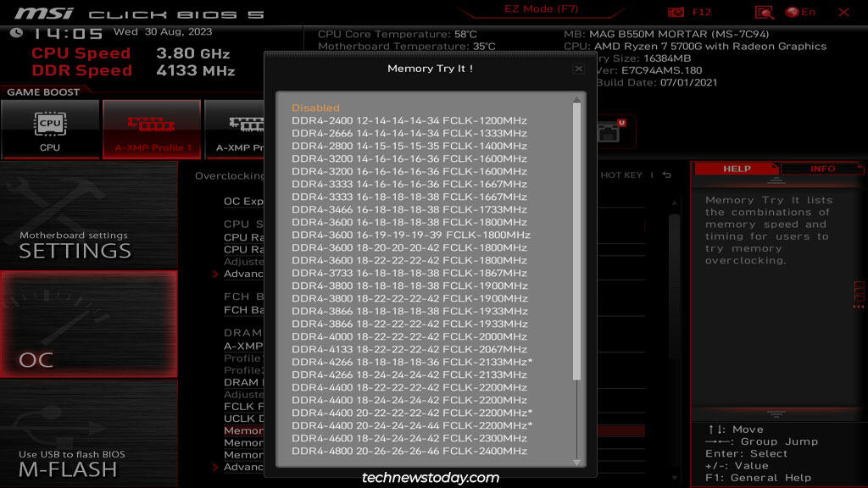868x488 pixels.
Task: Select DDR4-3600 18-20-20-20-42 FCLK-1800MHz
Action: coord(409,248)
